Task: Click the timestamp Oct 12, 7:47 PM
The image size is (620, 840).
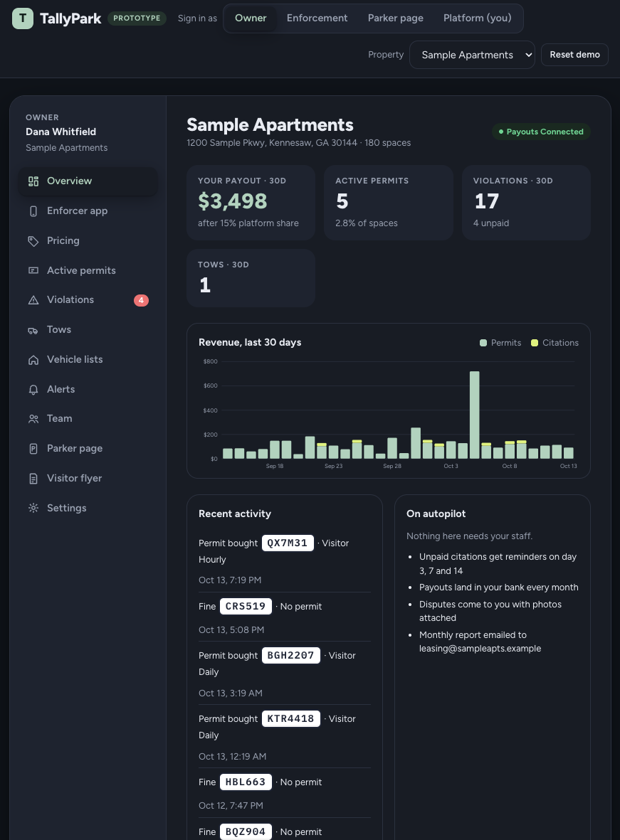Action: [x=231, y=806]
